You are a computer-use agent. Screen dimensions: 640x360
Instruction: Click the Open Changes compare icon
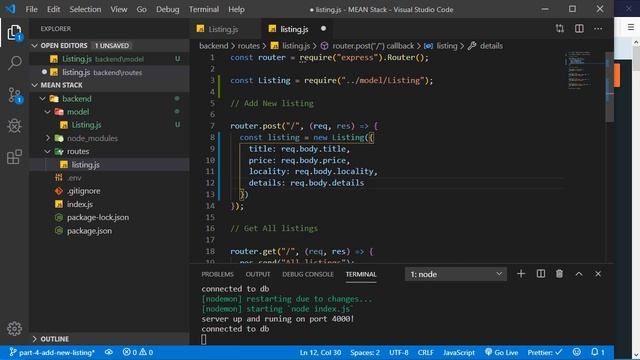[560, 29]
